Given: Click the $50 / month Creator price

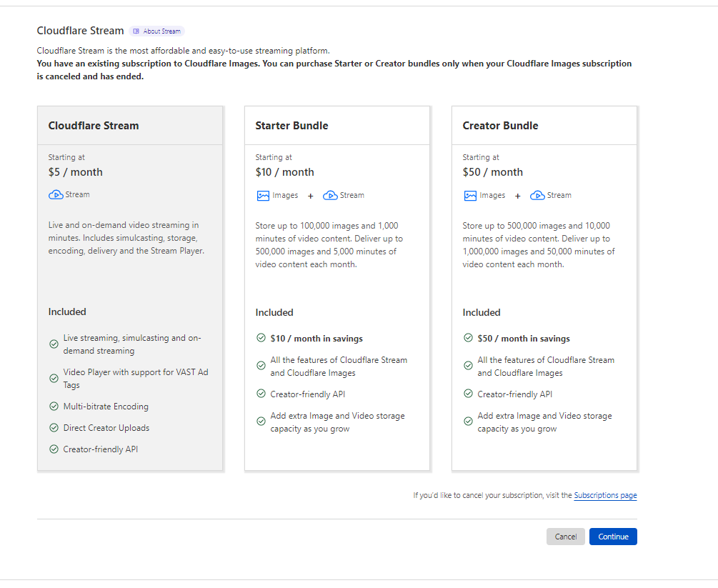Looking at the screenshot, I should [492, 172].
